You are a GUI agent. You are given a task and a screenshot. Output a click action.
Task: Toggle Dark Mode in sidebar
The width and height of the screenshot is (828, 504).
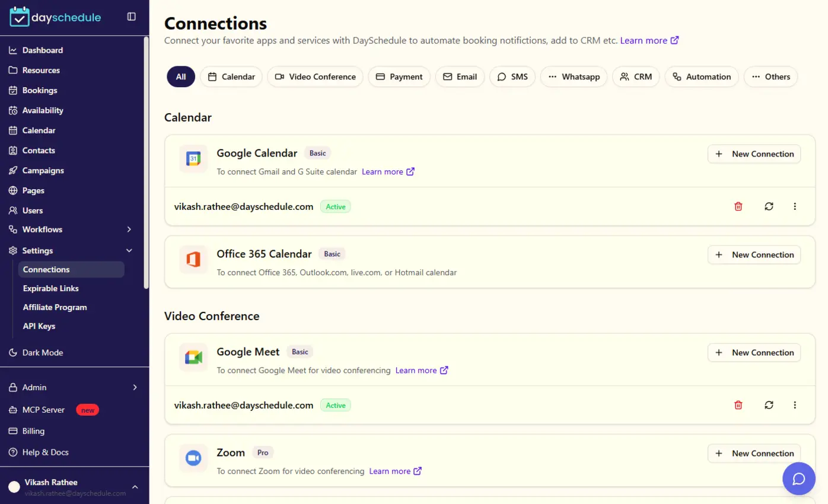click(x=36, y=352)
